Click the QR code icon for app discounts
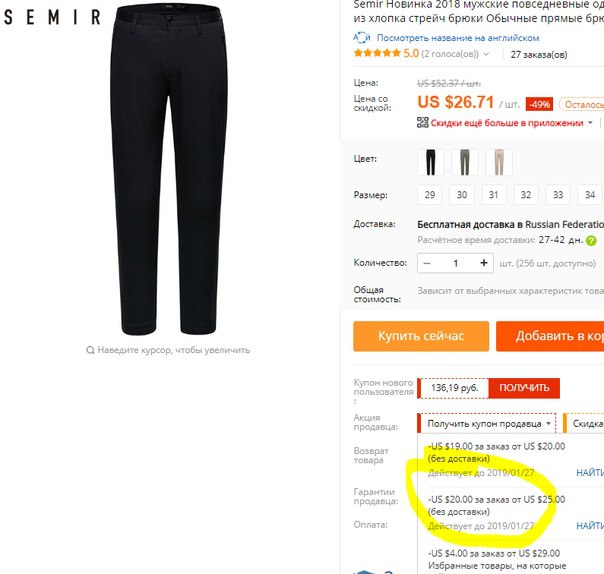604x574 pixels. click(423, 123)
